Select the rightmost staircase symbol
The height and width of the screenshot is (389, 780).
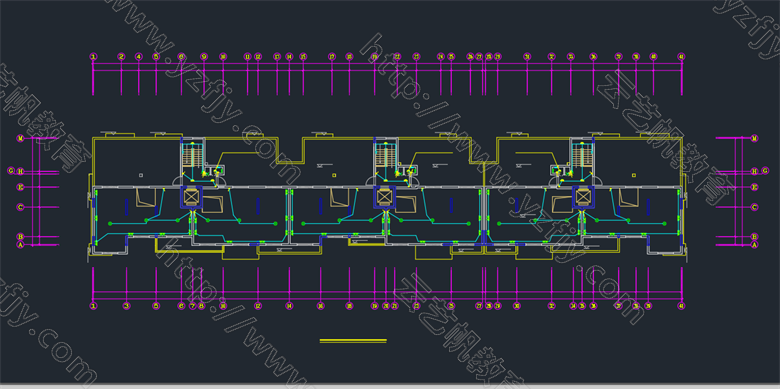[x=580, y=155]
